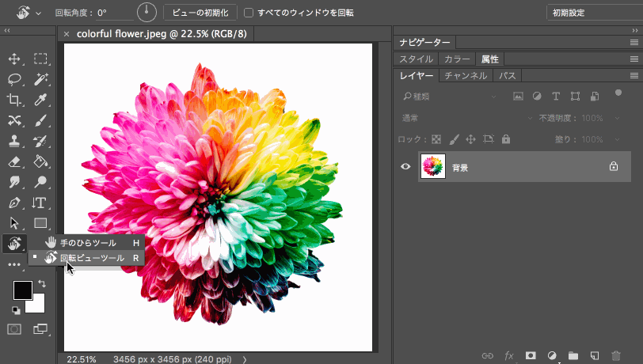643x364 pixels.
Task: Select the Move tool
Action: click(x=14, y=59)
